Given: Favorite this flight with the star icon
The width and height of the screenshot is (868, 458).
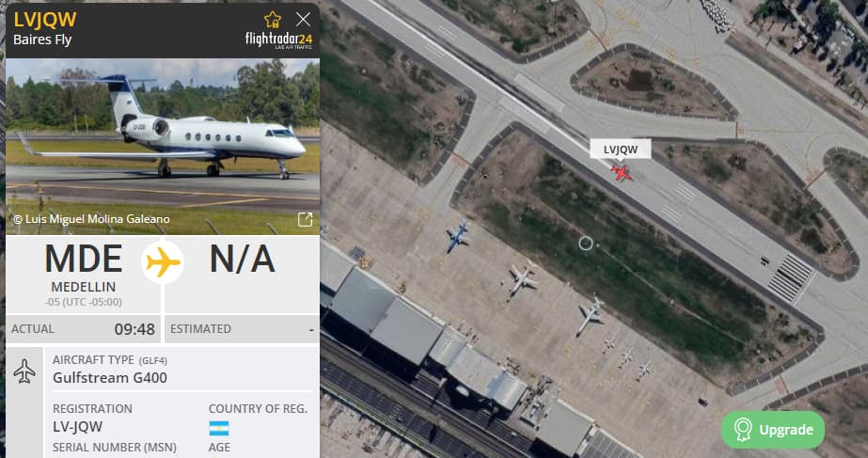Looking at the screenshot, I should tap(272, 20).
